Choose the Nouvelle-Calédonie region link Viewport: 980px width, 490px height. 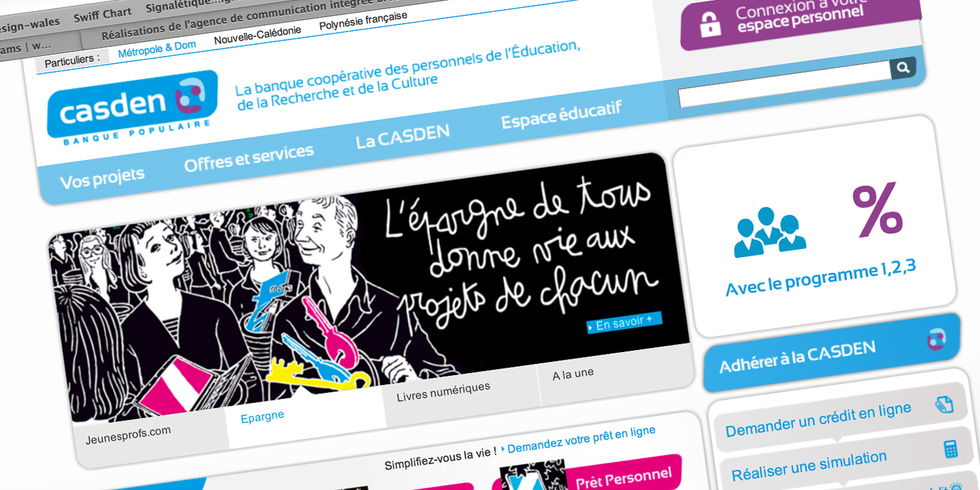[258, 35]
